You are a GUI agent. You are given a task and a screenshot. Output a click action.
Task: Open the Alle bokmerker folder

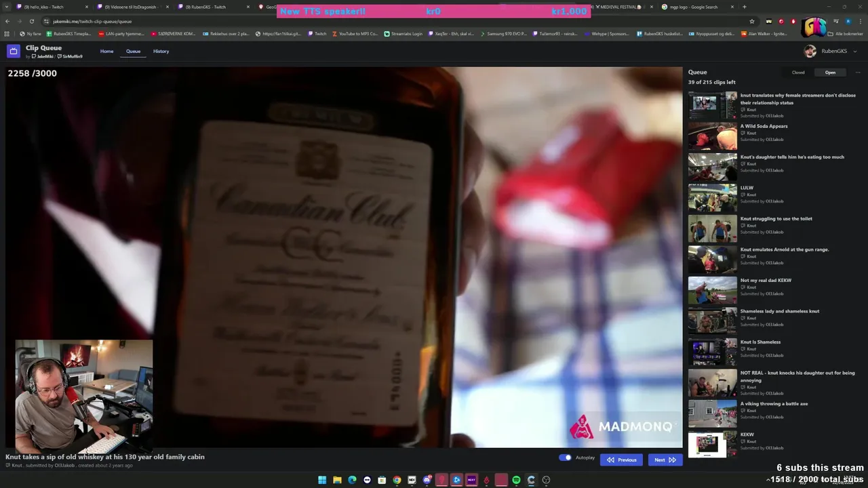(845, 33)
